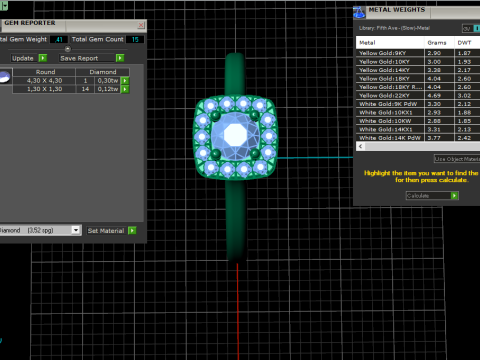Click the DWT column header

(x=467, y=43)
